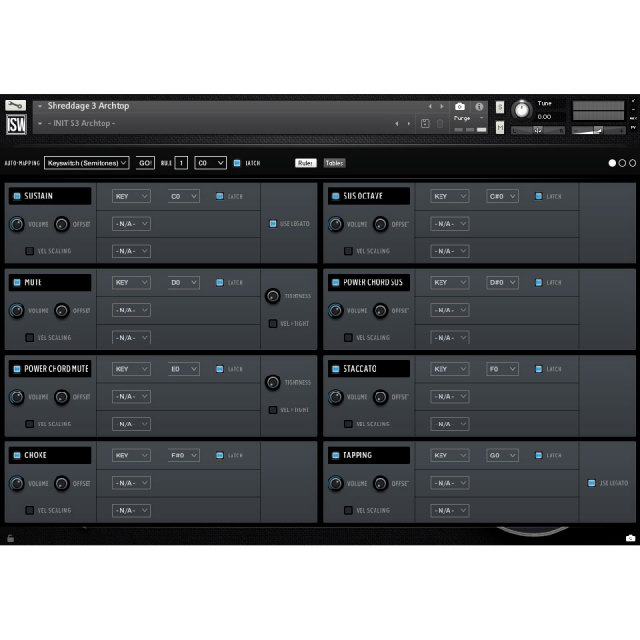The image size is (640, 640).
Task: Click the Mute Tightness knob
Action: click(x=273, y=296)
